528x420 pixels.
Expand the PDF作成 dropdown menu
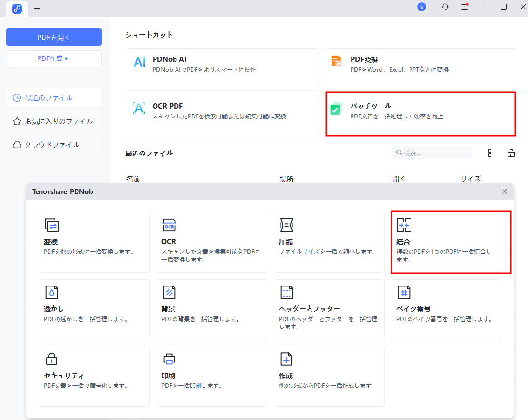pyautogui.click(x=54, y=58)
